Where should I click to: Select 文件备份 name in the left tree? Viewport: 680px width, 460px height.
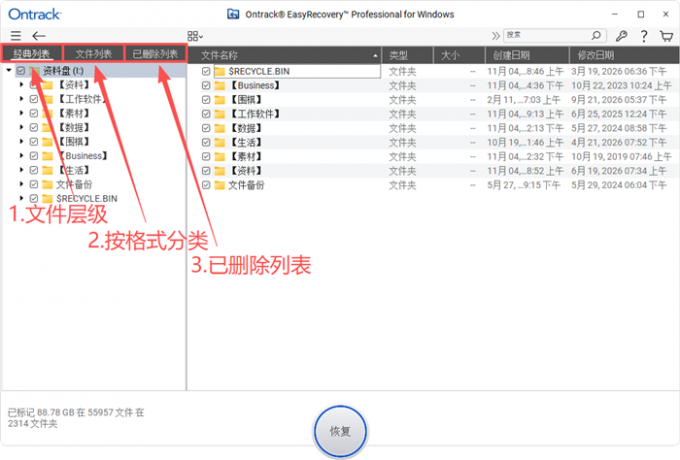[x=74, y=184]
